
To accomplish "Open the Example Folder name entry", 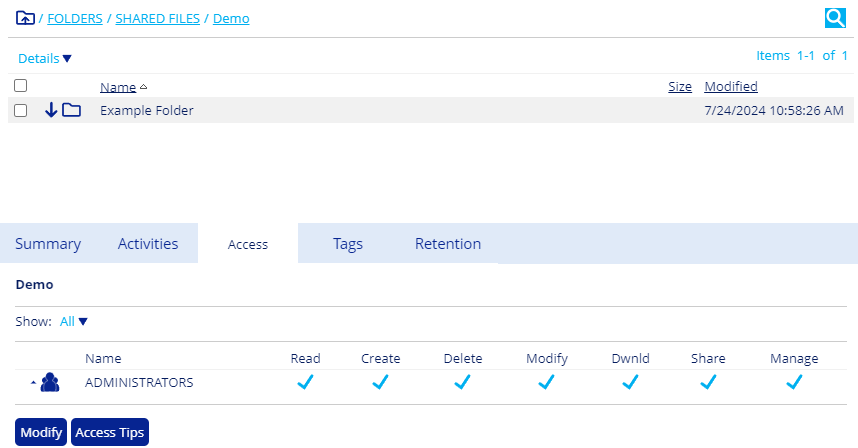I will (x=146, y=110).
